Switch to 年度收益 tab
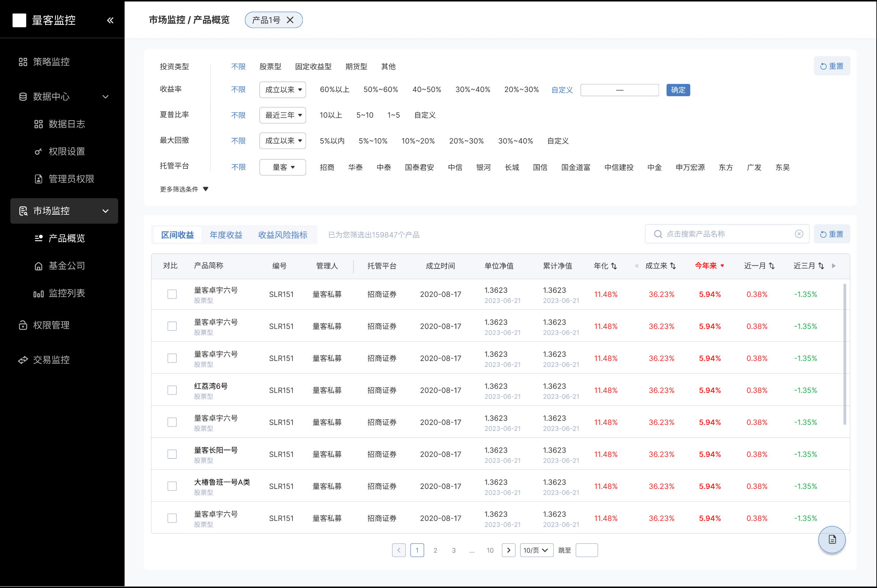 pos(226,235)
